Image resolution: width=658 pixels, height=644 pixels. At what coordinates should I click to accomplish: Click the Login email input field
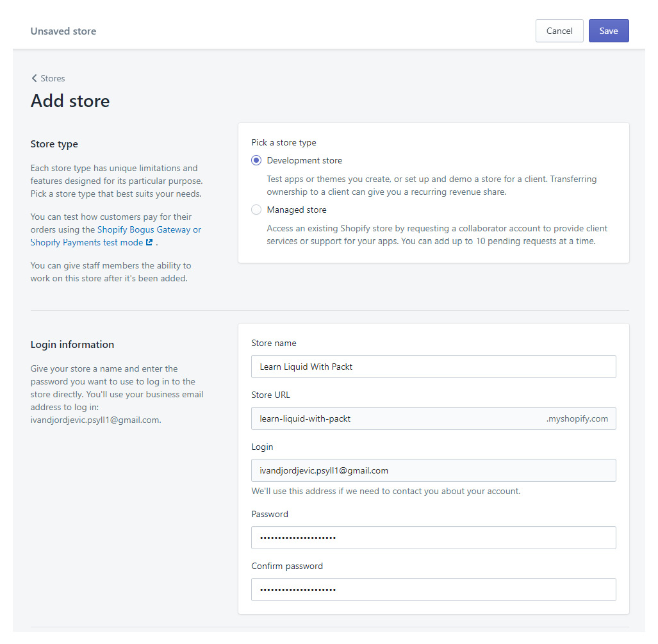[434, 470]
